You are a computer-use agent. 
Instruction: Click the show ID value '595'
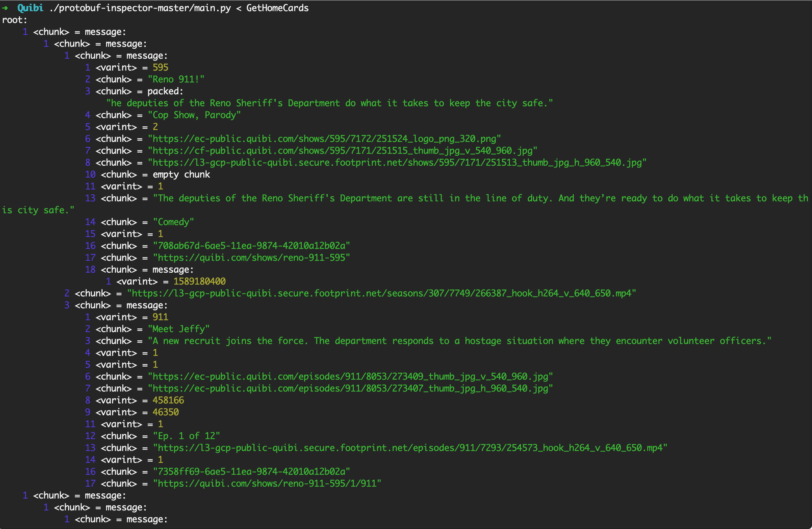pyautogui.click(x=161, y=68)
